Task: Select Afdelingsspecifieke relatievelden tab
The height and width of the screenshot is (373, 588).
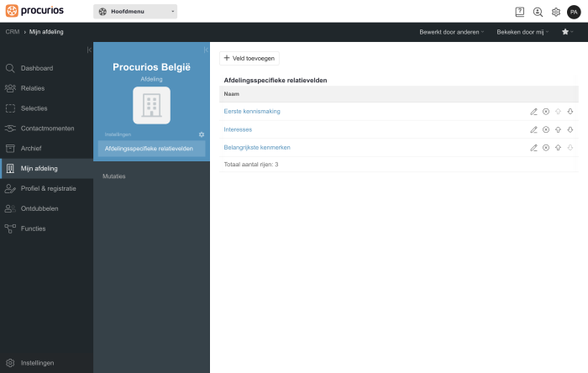Action: point(151,149)
